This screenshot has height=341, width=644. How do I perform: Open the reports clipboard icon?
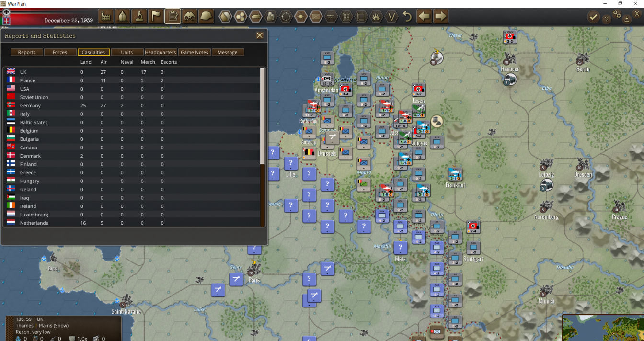click(173, 16)
